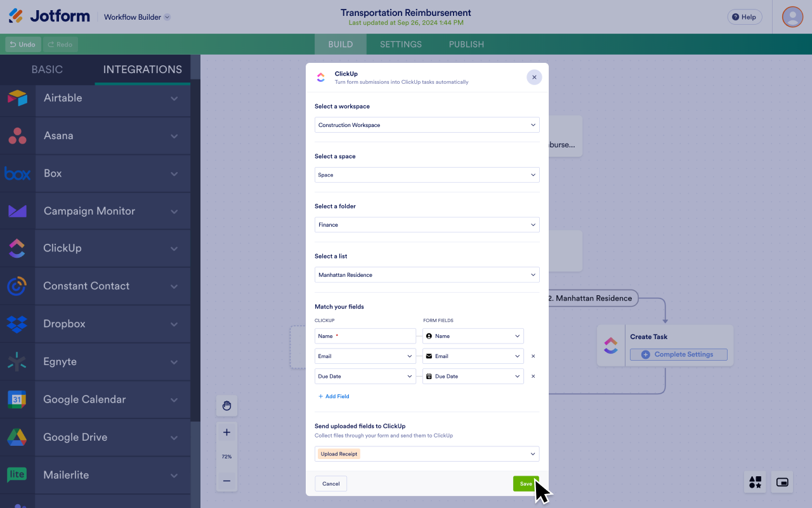Click the Asana integration icon

(18, 135)
